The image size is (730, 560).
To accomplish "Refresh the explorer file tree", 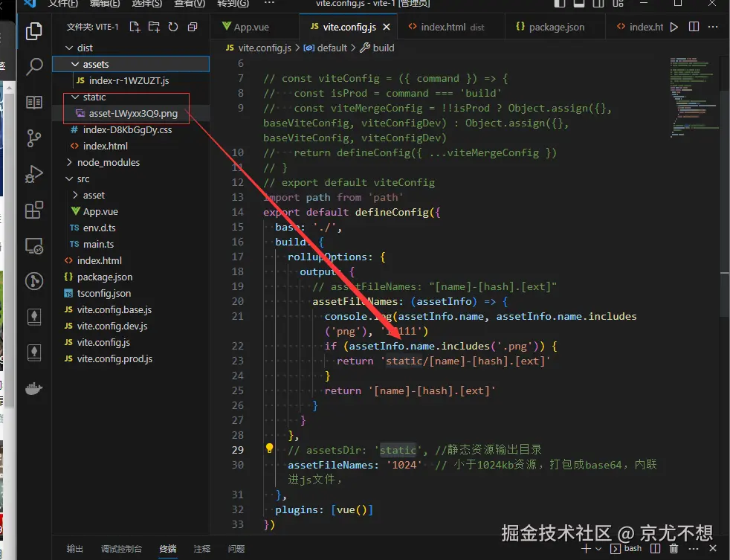I will [x=173, y=27].
